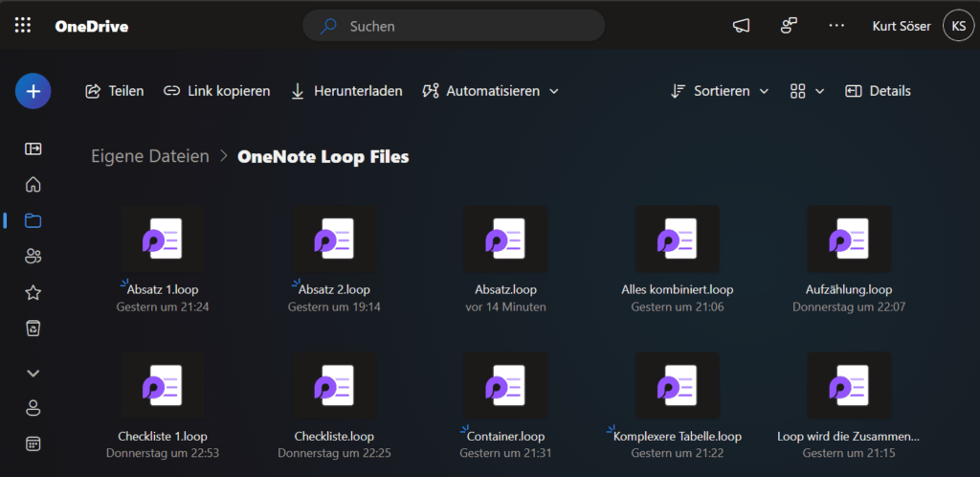980x477 pixels.
Task: Select the Container.loop thumbnail
Action: pos(505,385)
